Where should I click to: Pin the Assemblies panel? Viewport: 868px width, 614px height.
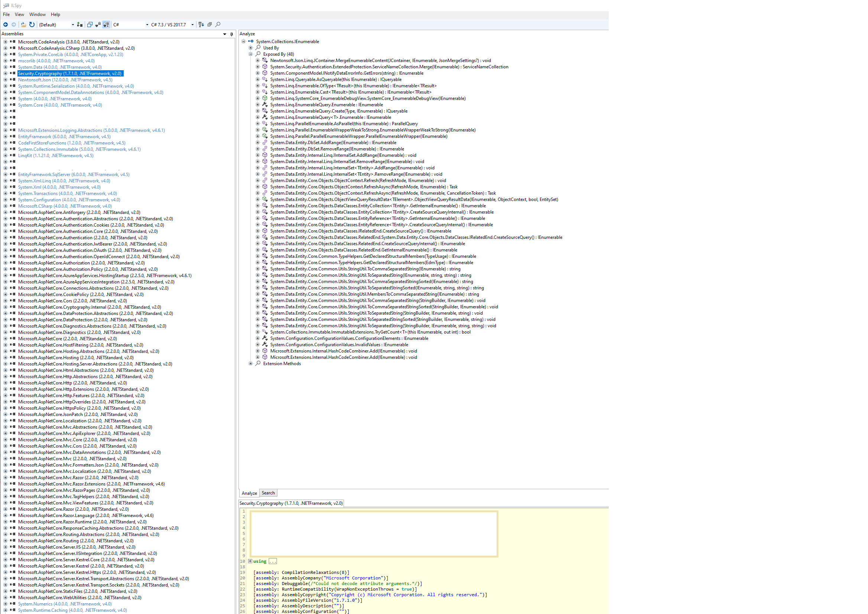coord(231,34)
